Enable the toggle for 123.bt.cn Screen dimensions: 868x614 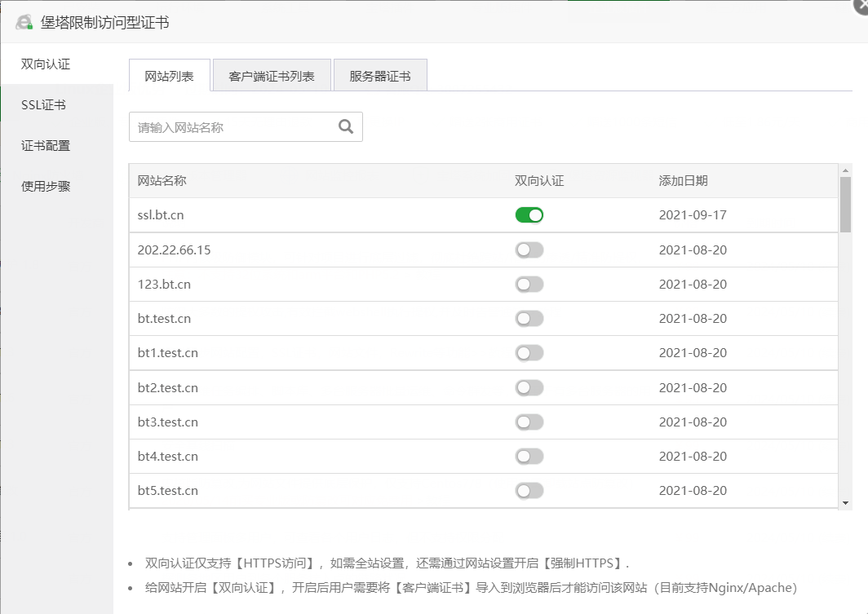529,284
